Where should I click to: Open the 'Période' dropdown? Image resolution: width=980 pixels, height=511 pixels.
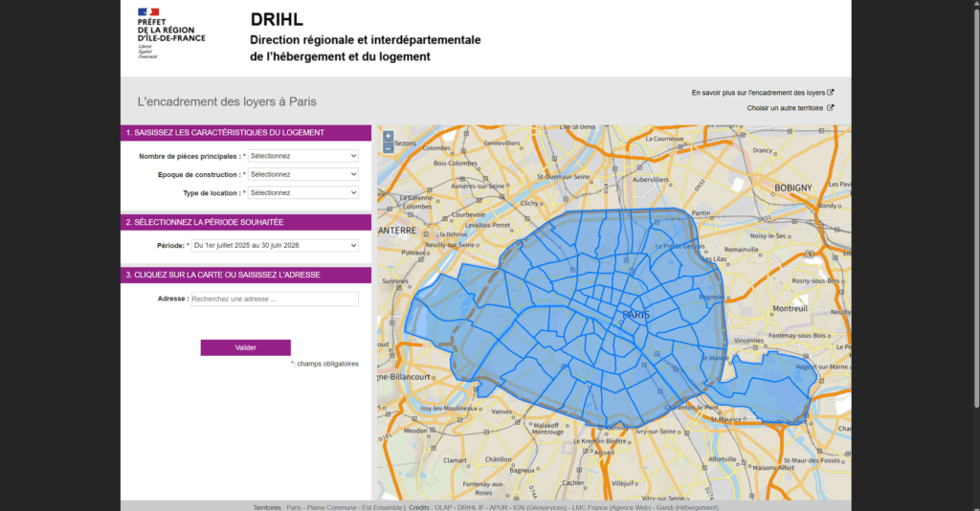275,246
